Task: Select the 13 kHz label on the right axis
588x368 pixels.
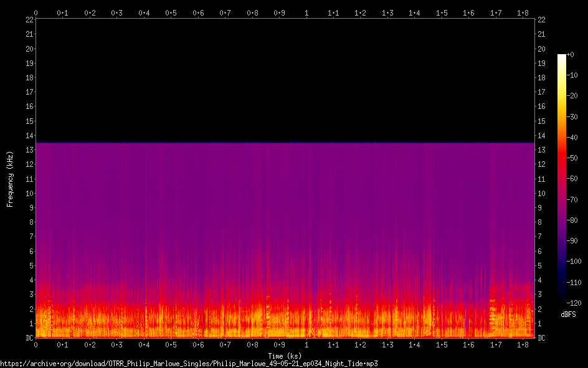Action: 541,150
